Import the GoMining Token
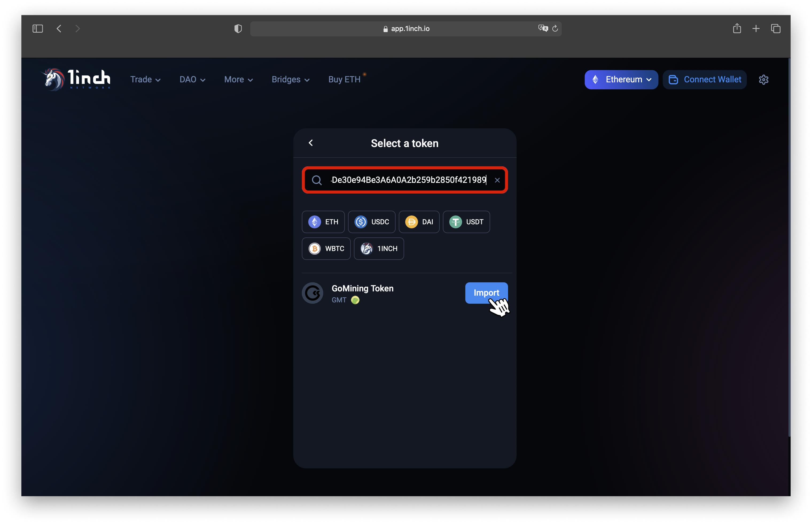This screenshot has width=812, height=524. click(486, 293)
